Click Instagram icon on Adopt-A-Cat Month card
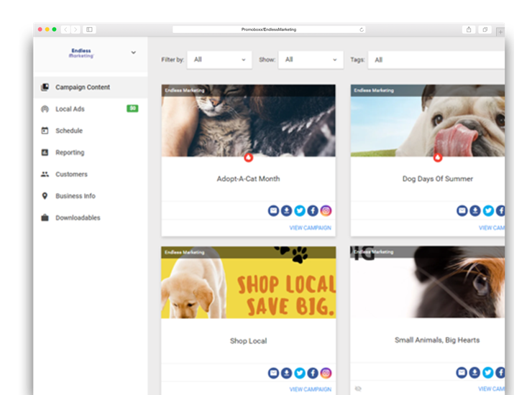 [x=326, y=210]
